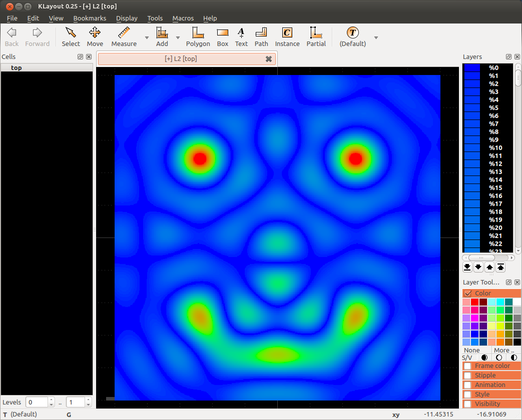Open the Measure tool dropdown arrow

click(x=147, y=37)
